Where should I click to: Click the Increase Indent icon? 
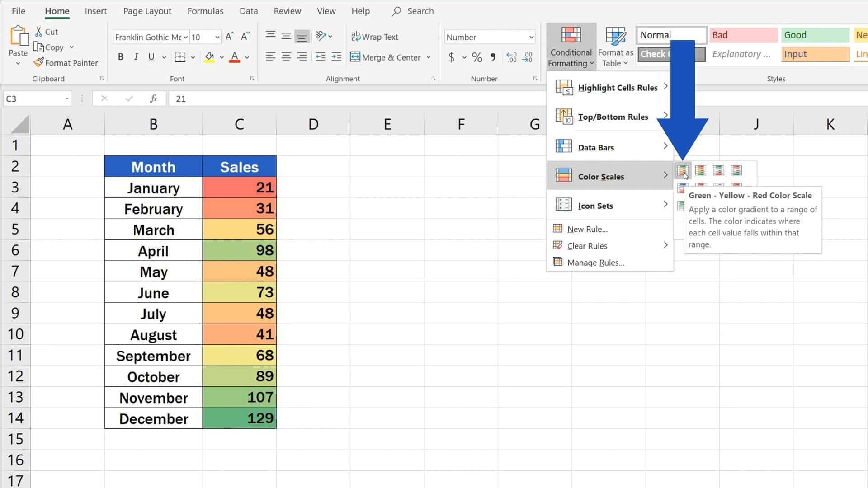336,57
